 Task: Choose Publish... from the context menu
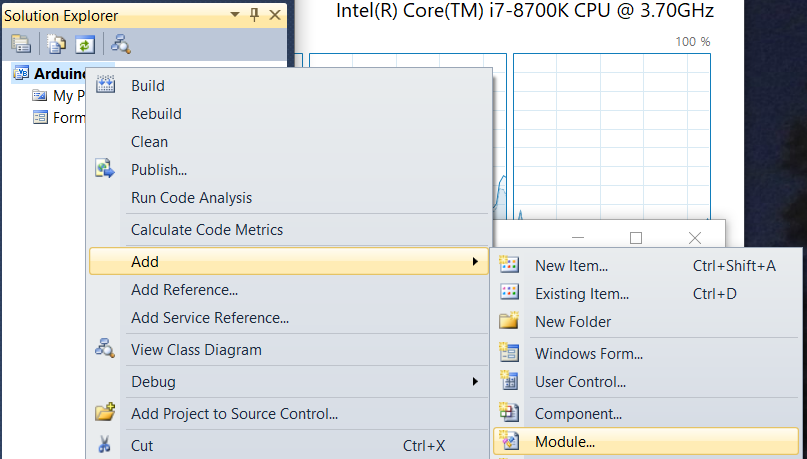pos(288,170)
